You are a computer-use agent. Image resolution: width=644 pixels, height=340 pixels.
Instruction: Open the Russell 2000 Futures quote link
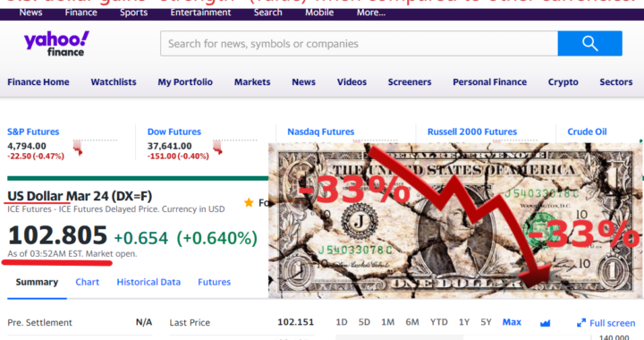pyautogui.click(x=472, y=132)
